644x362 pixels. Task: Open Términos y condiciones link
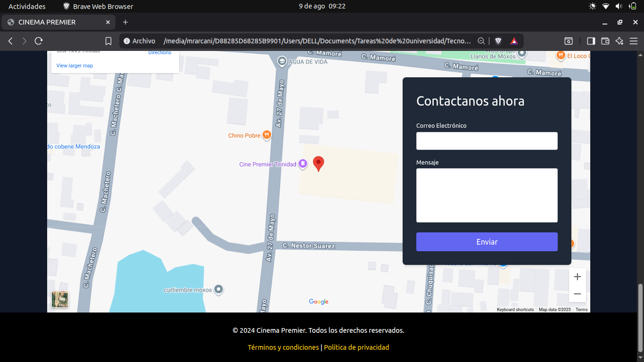pos(283,347)
